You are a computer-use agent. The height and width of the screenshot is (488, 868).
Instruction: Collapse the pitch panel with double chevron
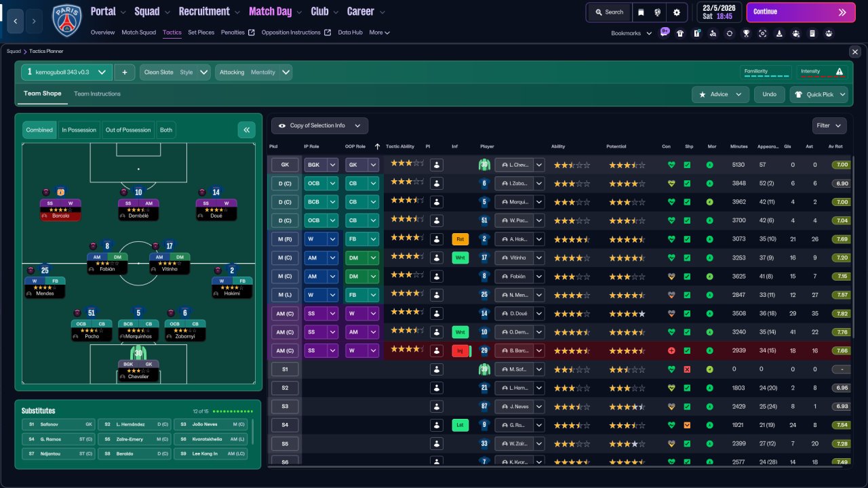246,130
